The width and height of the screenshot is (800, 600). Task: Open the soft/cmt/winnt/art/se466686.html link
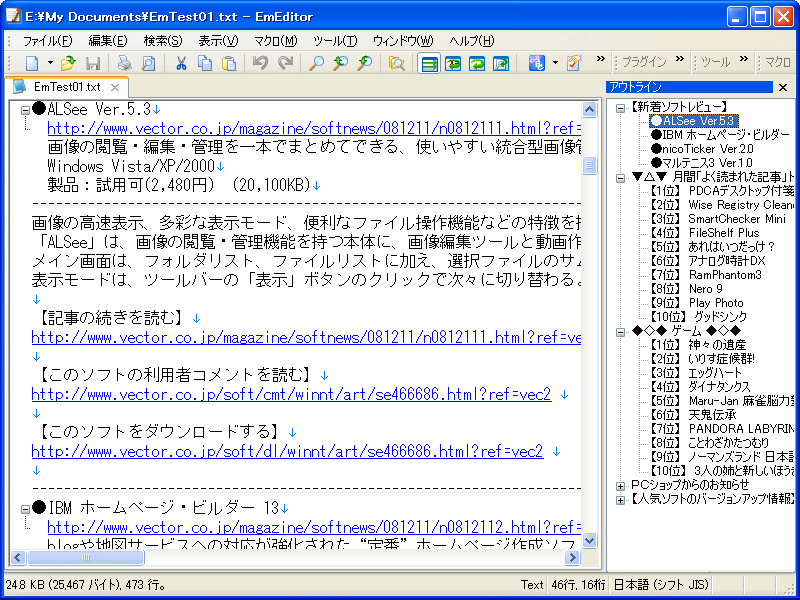[x=291, y=395]
